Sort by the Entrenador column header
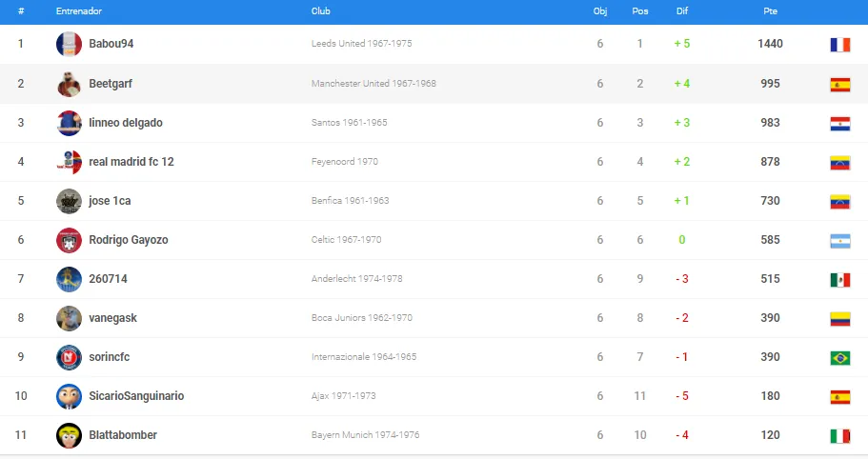868x459 pixels. point(79,11)
